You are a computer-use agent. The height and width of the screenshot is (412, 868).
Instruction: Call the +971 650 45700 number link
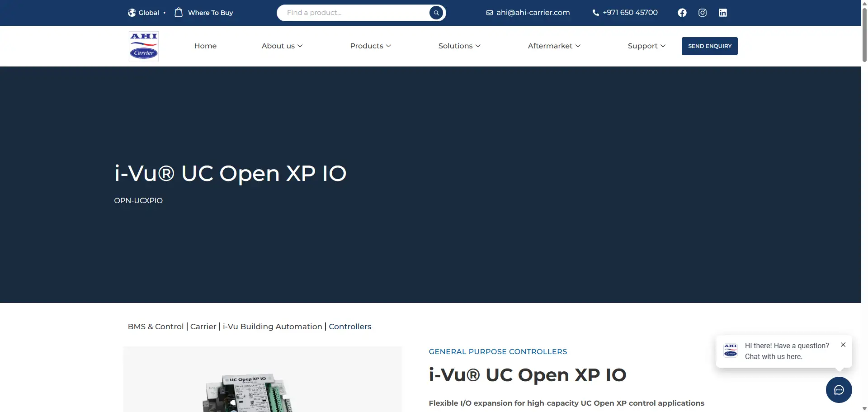coord(630,13)
